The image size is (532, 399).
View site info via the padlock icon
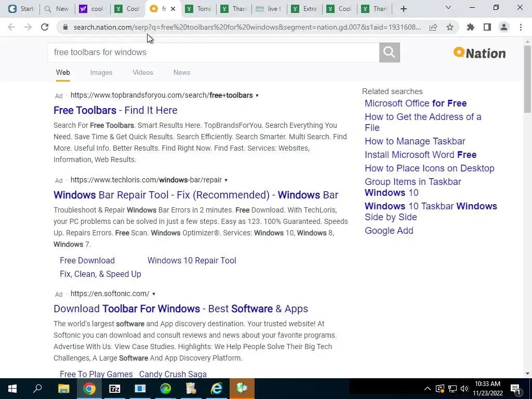[x=65, y=27]
